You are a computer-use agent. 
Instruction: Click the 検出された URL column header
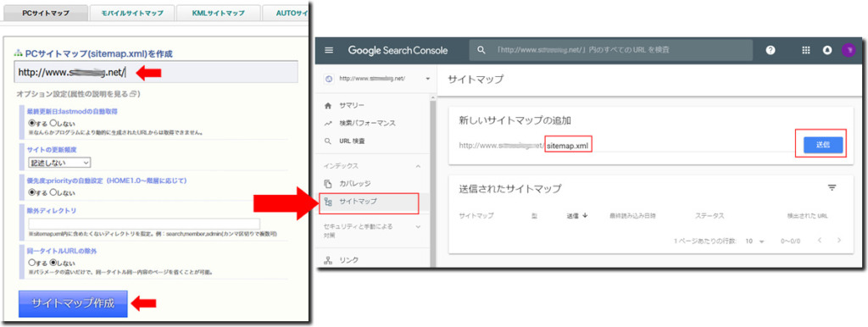tap(807, 216)
